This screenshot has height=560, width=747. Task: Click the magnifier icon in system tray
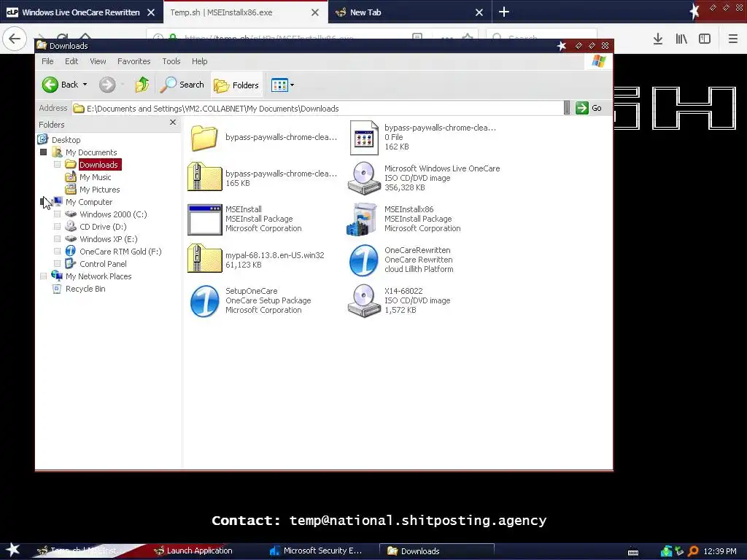click(x=693, y=551)
